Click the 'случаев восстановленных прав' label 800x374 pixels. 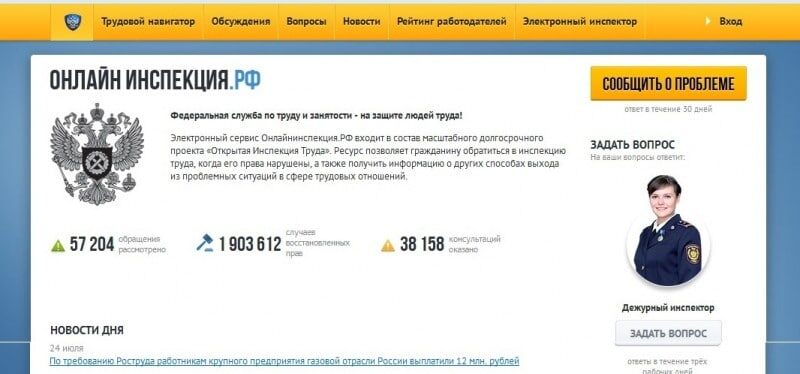point(318,243)
